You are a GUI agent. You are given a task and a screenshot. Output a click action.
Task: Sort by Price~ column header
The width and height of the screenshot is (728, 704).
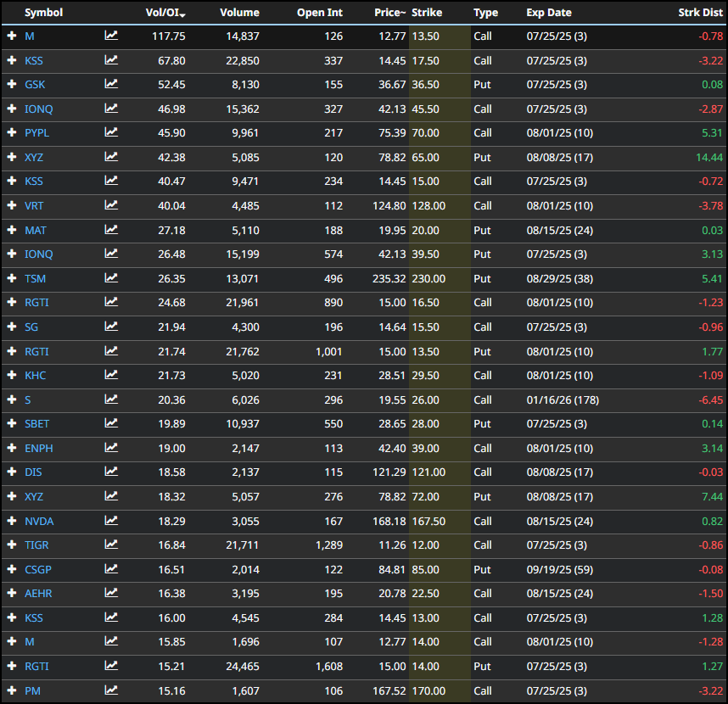click(390, 13)
